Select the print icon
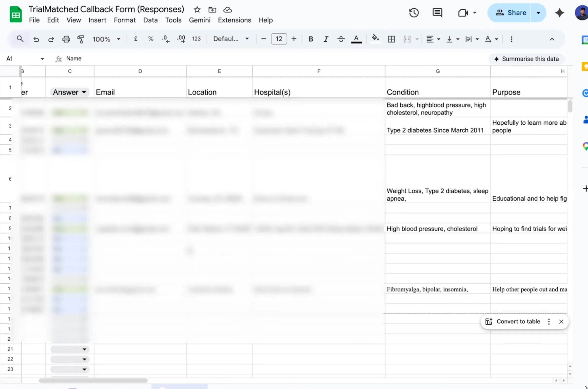Image resolution: width=588 pixels, height=389 pixels. coord(66,39)
